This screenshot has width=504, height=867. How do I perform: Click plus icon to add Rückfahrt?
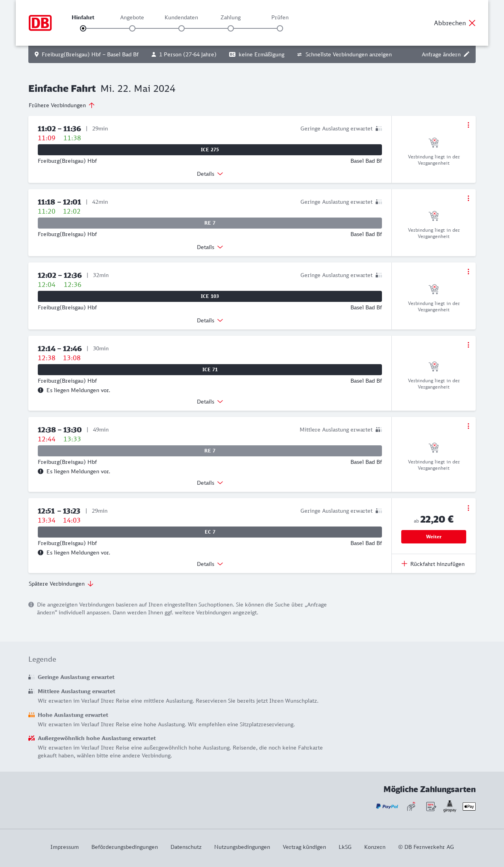pyautogui.click(x=404, y=564)
